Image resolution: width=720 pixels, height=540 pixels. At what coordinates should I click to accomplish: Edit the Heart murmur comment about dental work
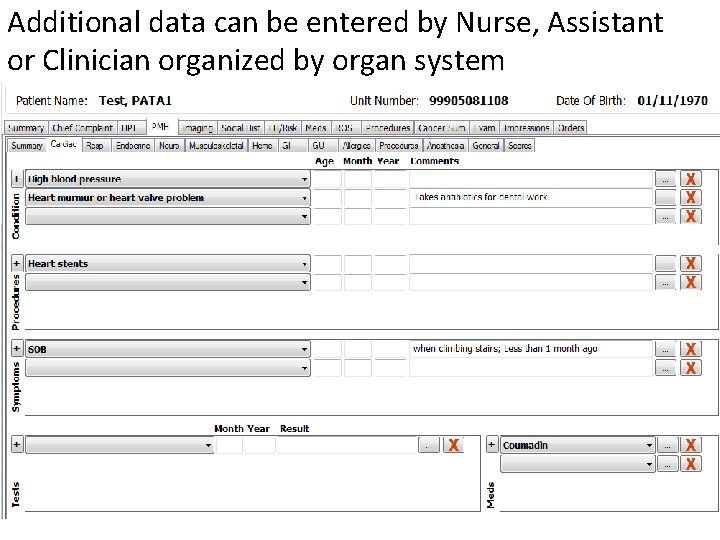[530, 197]
